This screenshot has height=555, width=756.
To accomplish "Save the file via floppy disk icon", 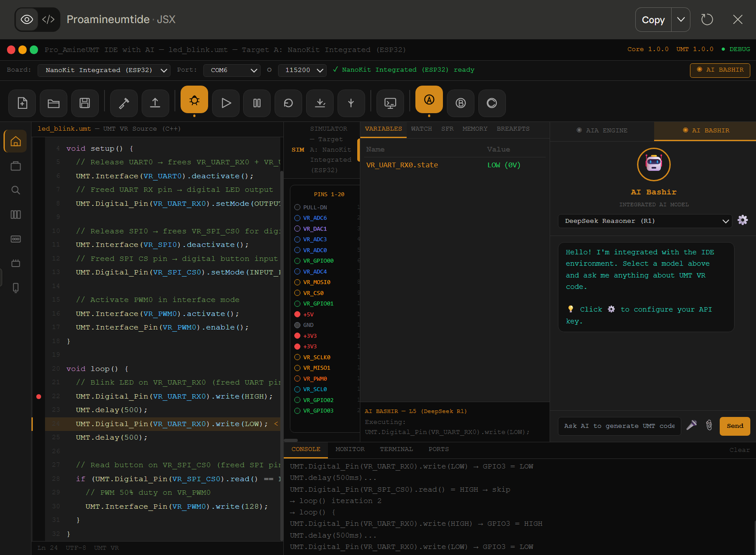I will click(85, 103).
